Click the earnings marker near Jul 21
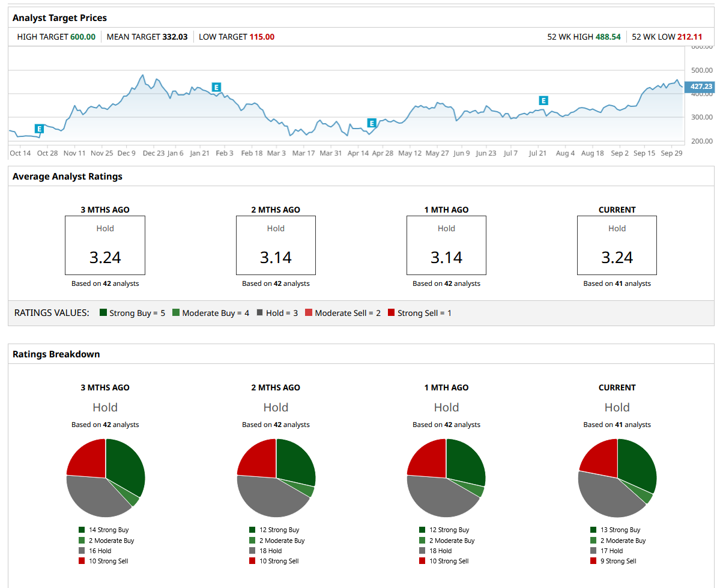This screenshot has width=717, height=588. click(x=543, y=100)
